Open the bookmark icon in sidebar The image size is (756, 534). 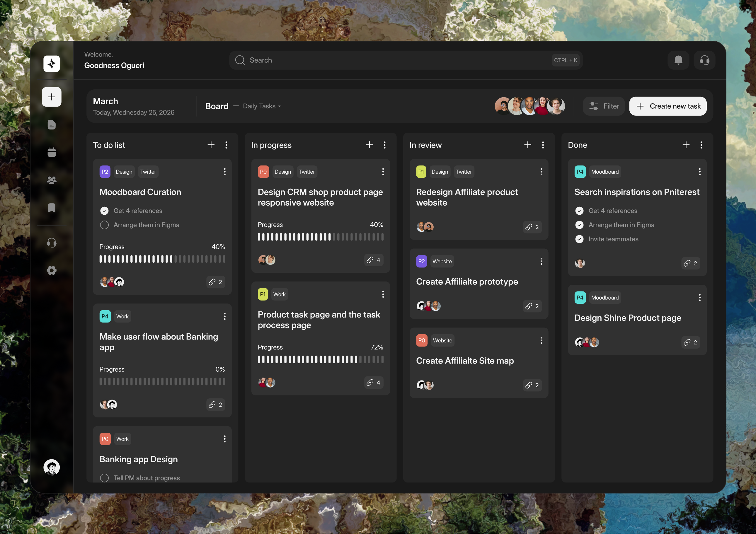click(52, 208)
